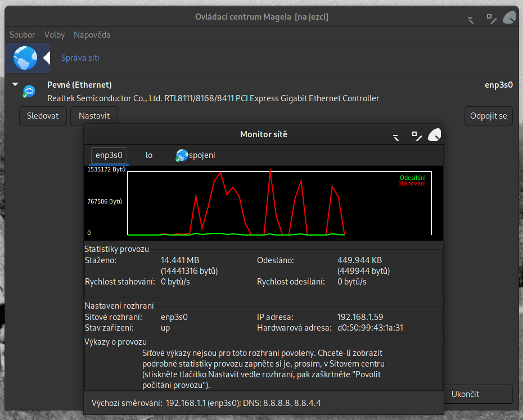The width and height of the screenshot is (523, 420).
Task: Switch to the lo tab
Action: (148, 155)
